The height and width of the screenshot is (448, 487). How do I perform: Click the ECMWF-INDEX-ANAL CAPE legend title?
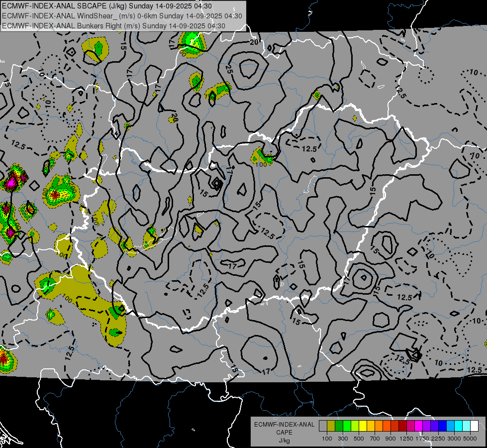[x=284, y=428]
